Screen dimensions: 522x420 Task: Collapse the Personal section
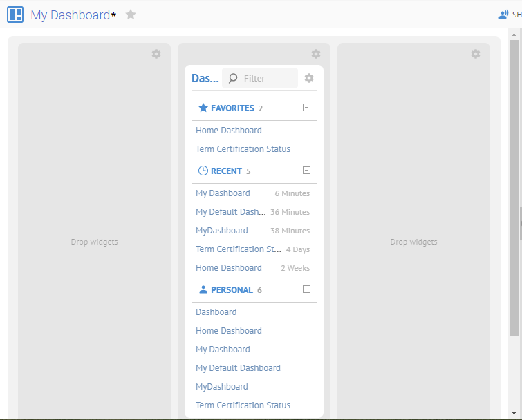coord(307,290)
